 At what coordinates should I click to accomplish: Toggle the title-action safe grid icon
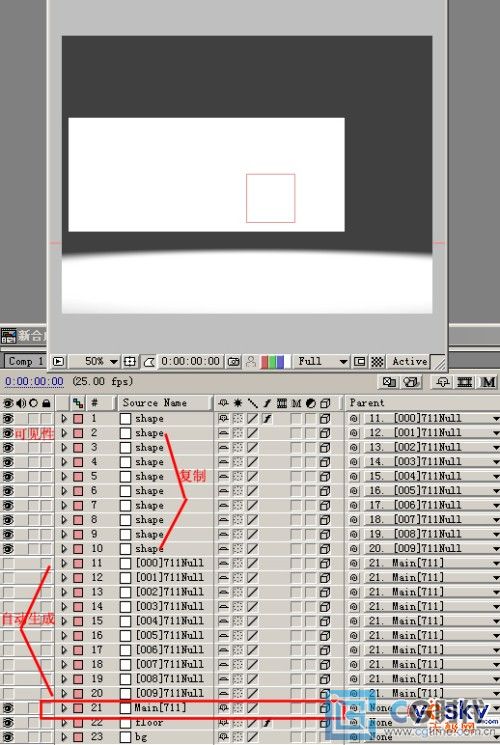coord(130,362)
